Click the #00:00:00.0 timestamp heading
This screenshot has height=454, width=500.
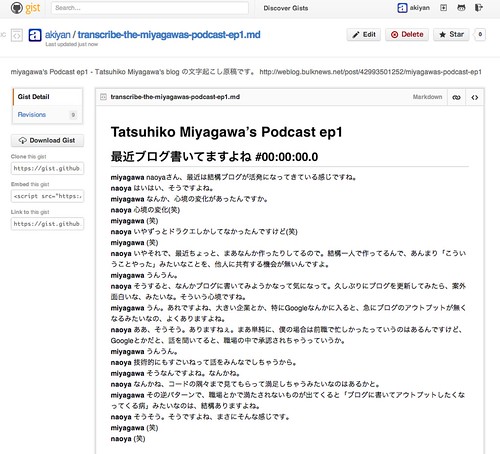point(287,157)
